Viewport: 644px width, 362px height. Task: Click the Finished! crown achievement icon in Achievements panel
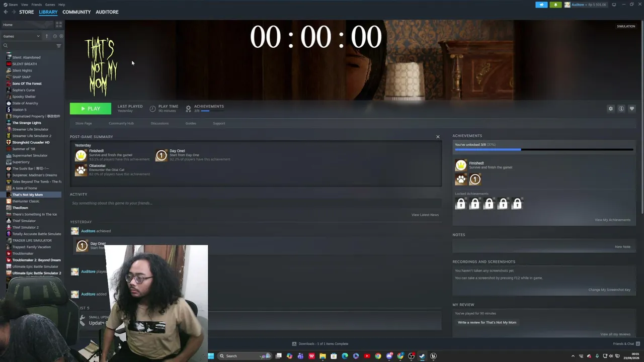(461, 165)
